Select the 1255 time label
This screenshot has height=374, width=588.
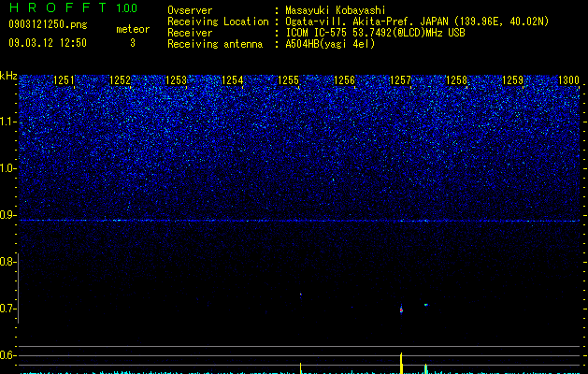(x=288, y=80)
